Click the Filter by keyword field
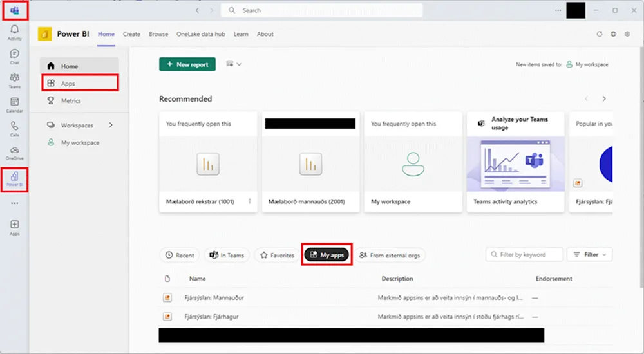 click(524, 255)
